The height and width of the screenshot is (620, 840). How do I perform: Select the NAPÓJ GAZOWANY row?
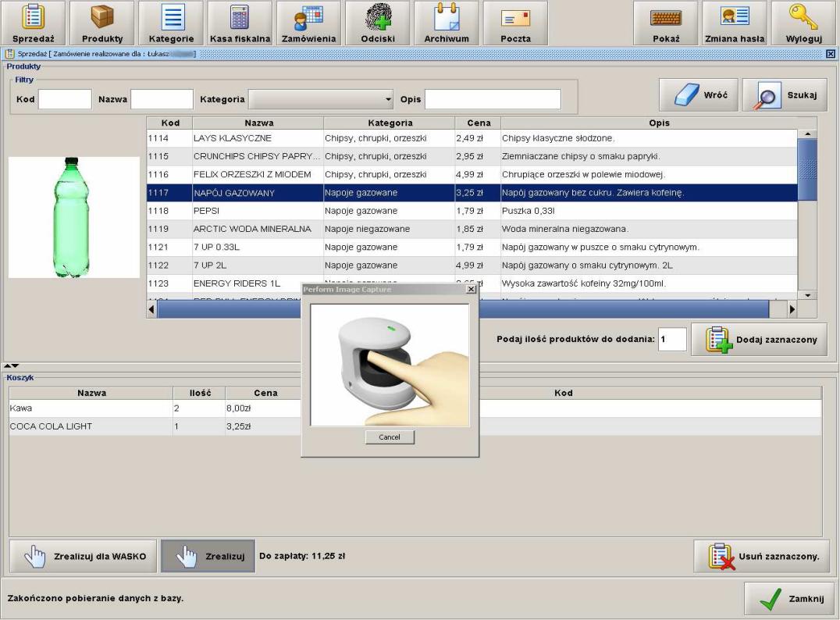[x=472, y=193]
